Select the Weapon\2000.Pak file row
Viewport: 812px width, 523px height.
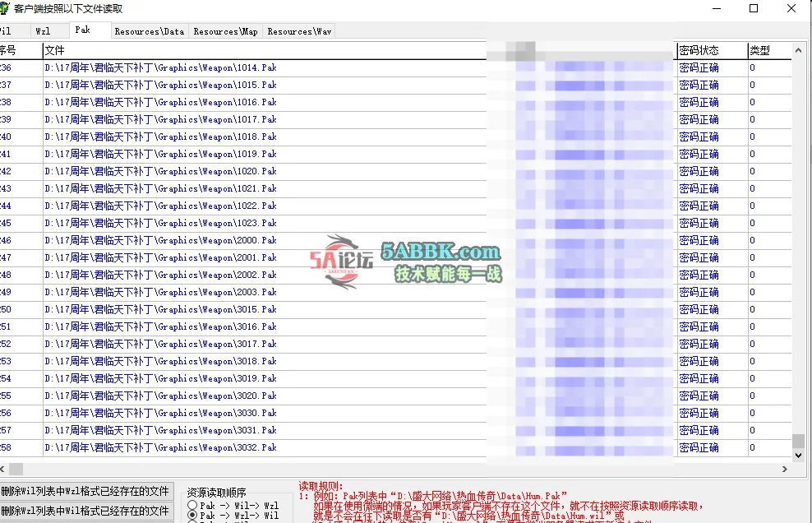[160, 240]
